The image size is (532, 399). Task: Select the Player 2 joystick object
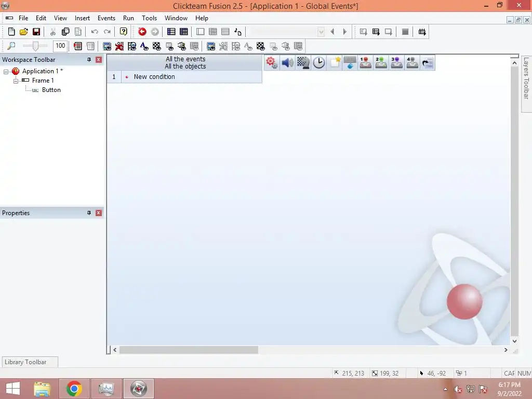(x=381, y=63)
